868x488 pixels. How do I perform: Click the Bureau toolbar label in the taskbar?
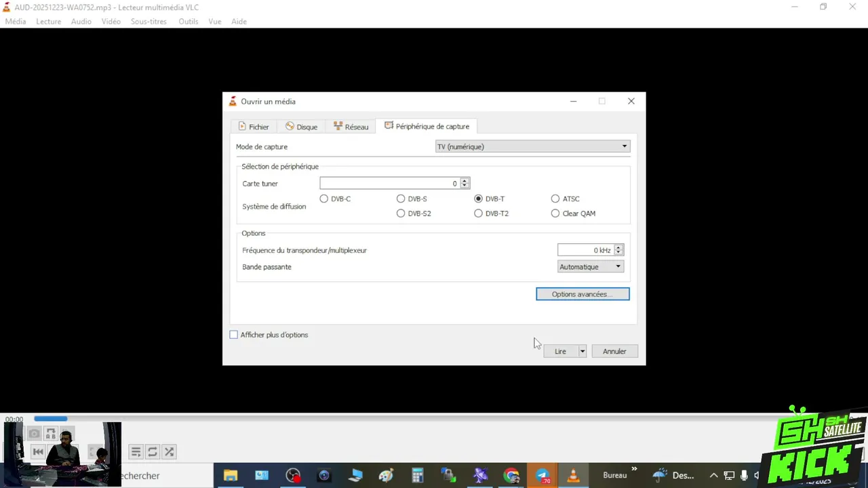615,476
